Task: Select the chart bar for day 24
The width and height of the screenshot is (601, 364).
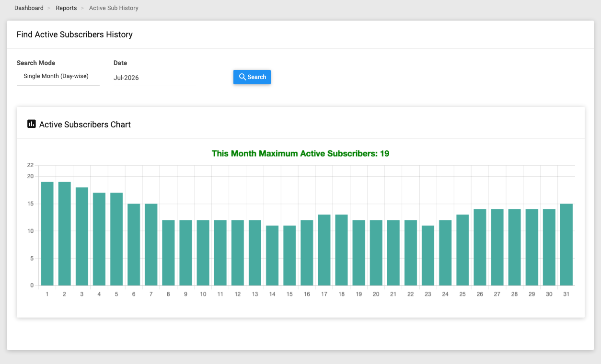Action: 445,253
